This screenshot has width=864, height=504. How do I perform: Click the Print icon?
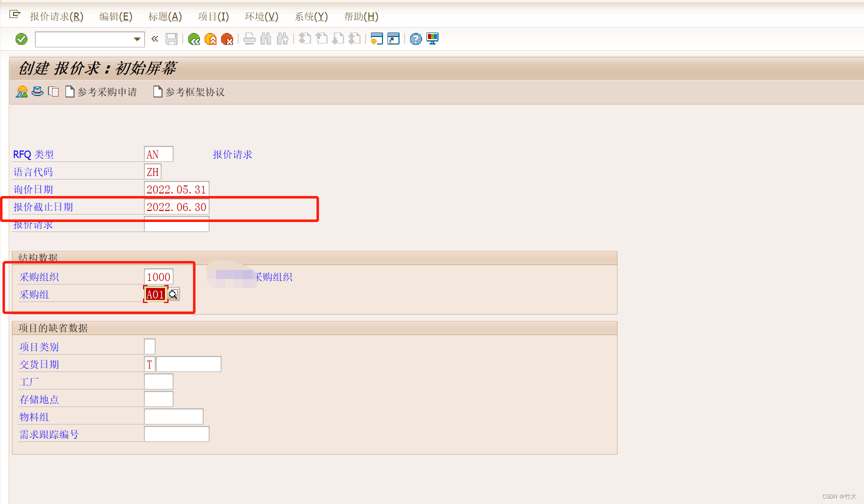coord(249,39)
